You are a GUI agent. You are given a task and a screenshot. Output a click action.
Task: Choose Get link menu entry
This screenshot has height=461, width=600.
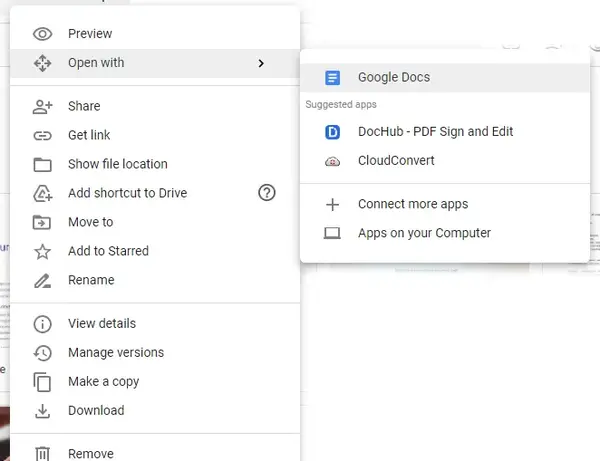pos(155,135)
